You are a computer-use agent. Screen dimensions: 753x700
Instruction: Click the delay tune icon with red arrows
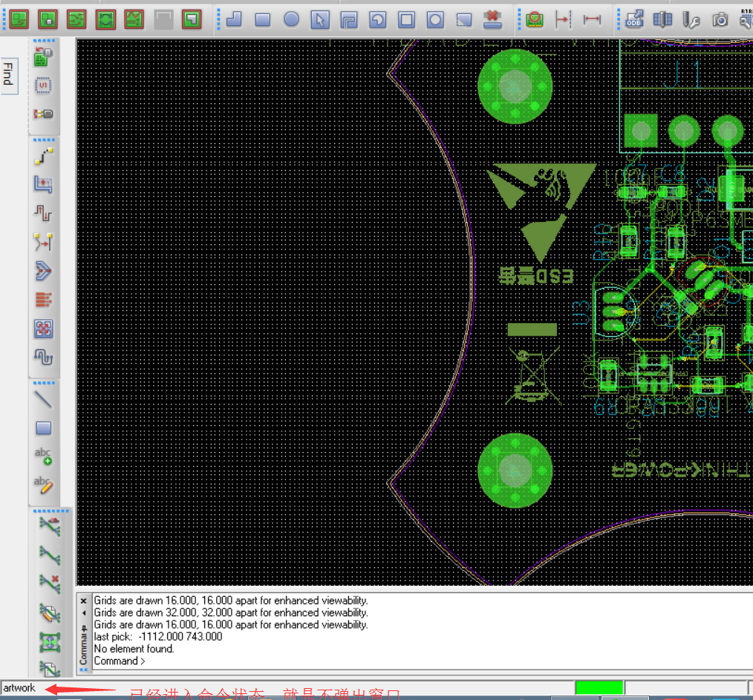(x=44, y=214)
